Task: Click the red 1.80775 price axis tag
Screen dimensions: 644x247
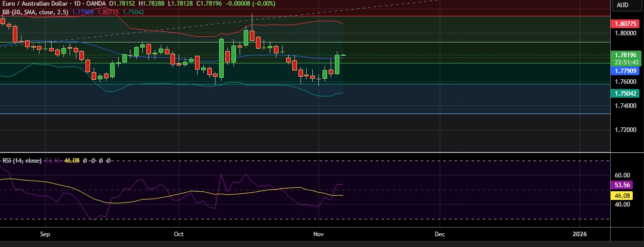Action: tap(626, 24)
